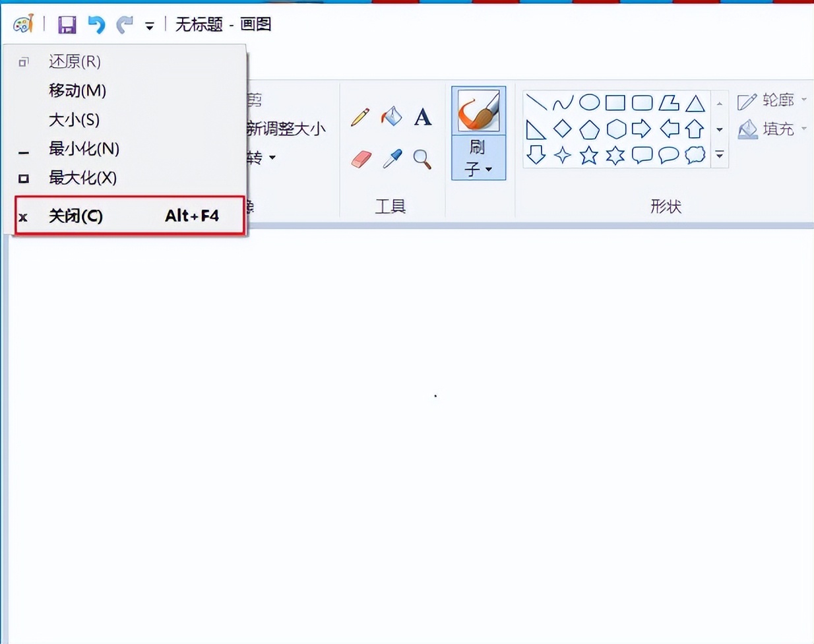Screen dimensions: 814x644
Task: Expand the full shapes gallery
Action: tap(720, 155)
